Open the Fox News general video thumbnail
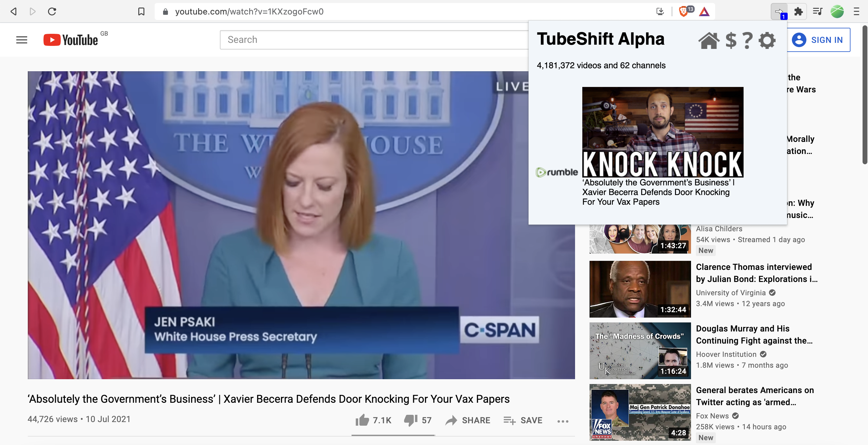This screenshot has width=868, height=445. click(640, 412)
